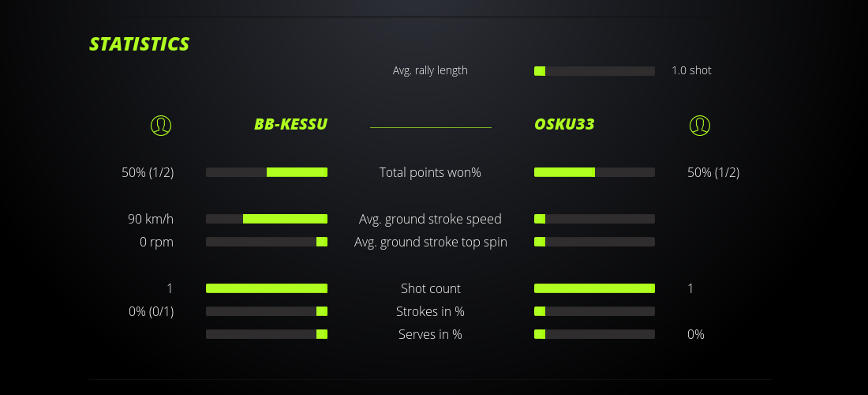Click the Avg. ground stroke speed label

[430, 219]
